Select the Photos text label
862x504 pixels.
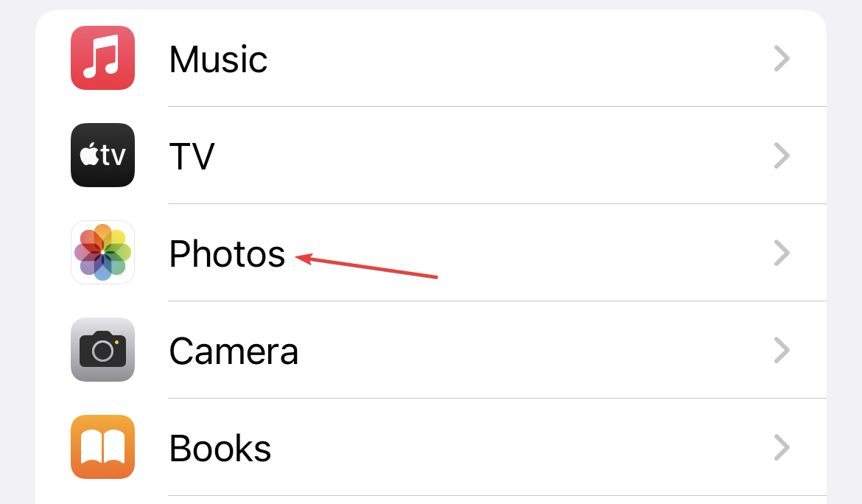coord(227,253)
